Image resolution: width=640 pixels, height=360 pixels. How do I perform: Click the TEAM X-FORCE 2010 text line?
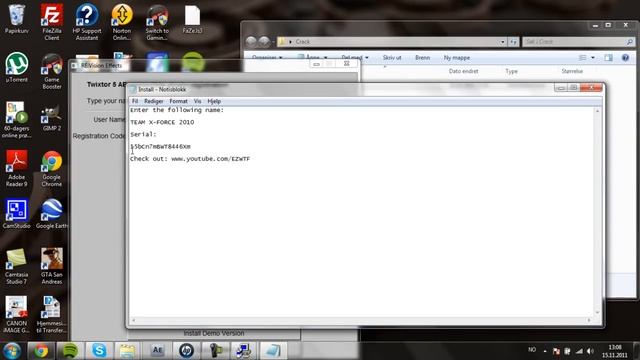162,122
